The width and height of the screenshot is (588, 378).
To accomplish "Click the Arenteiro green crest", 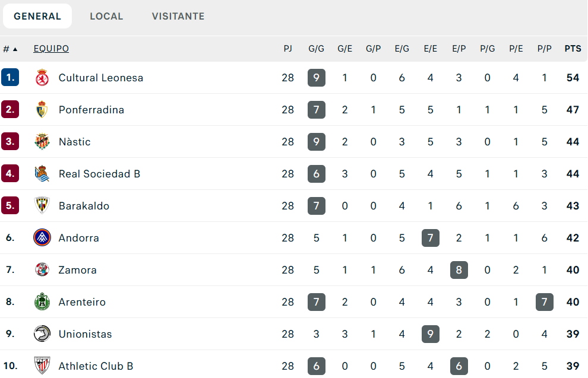I will point(42,302).
